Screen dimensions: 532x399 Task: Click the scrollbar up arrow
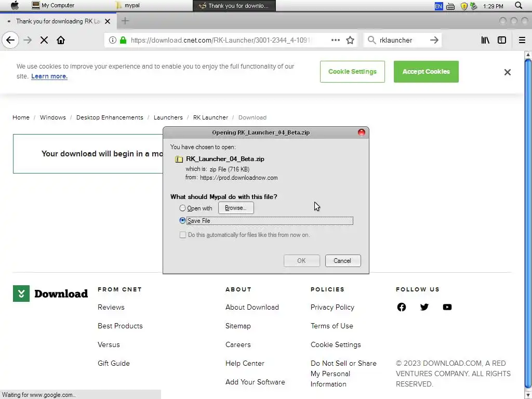(x=528, y=54)
